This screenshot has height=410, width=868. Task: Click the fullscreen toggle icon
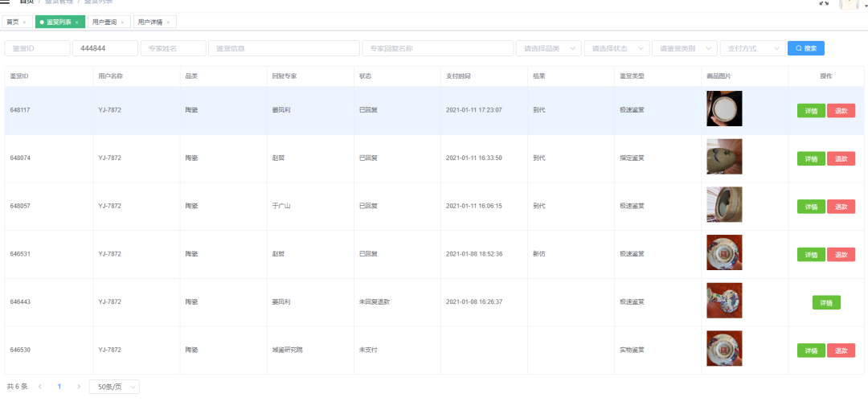click(824, 2)
